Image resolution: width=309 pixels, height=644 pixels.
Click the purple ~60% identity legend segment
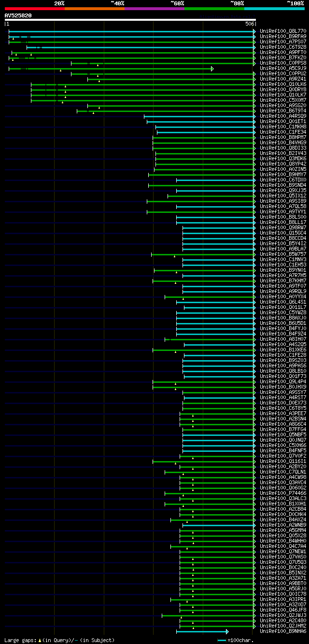[x=154, y=9]
